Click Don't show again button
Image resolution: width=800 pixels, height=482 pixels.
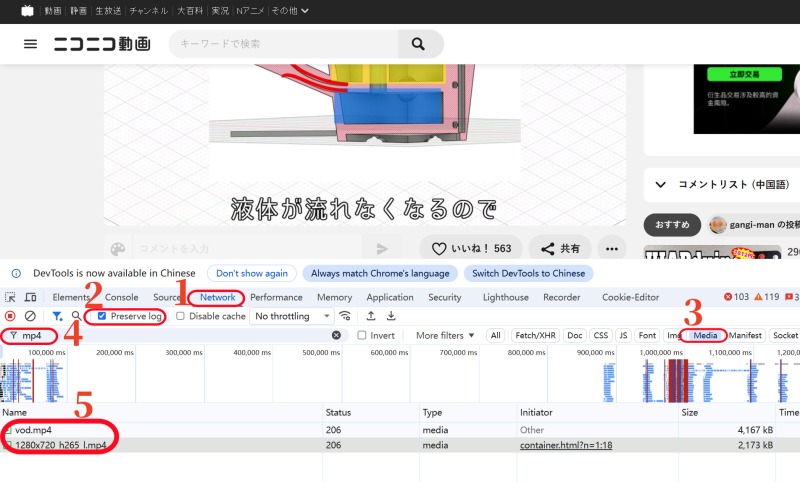252,273
